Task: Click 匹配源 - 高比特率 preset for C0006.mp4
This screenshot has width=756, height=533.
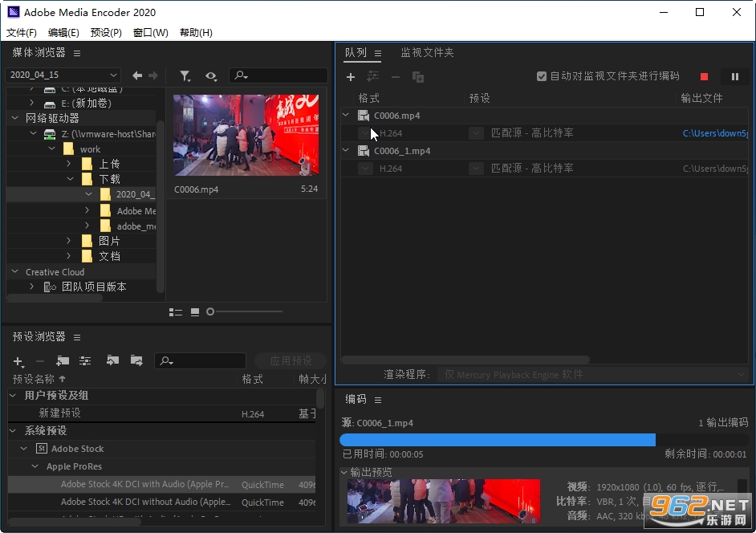Action: [x=532, y=133]
